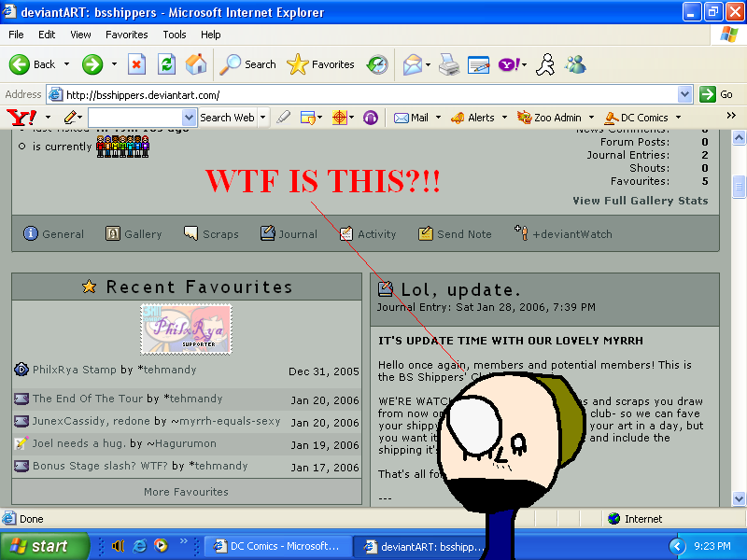Switch to Gallery profile tab
Viewport: 747px width, 560px height.
pyautogui.click(x=134, y=234)
